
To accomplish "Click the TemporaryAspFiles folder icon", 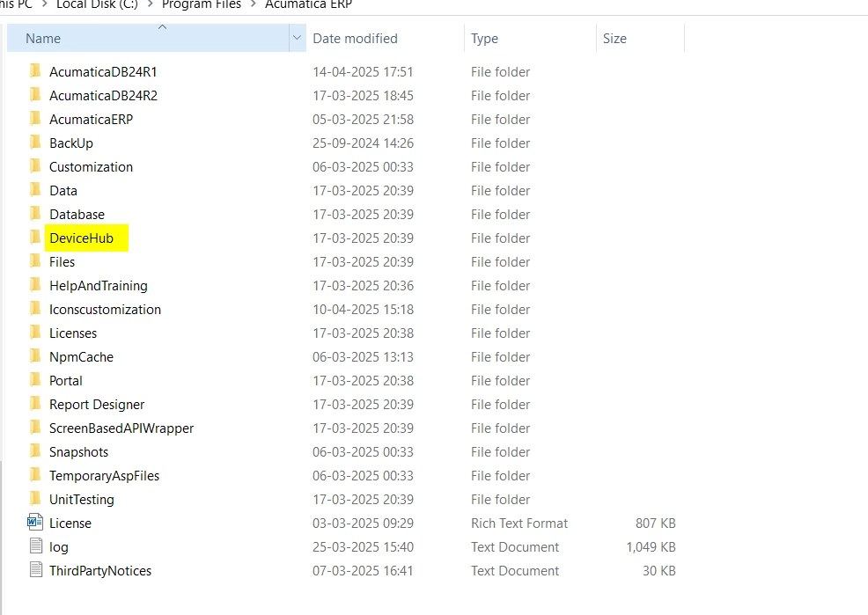I will (x=35, y=475).
